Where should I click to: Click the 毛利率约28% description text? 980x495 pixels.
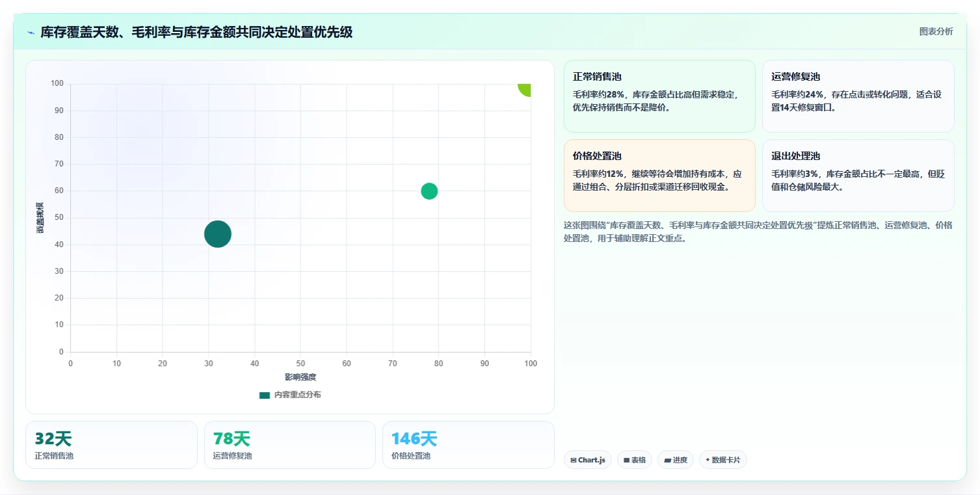tap(656, 101)
